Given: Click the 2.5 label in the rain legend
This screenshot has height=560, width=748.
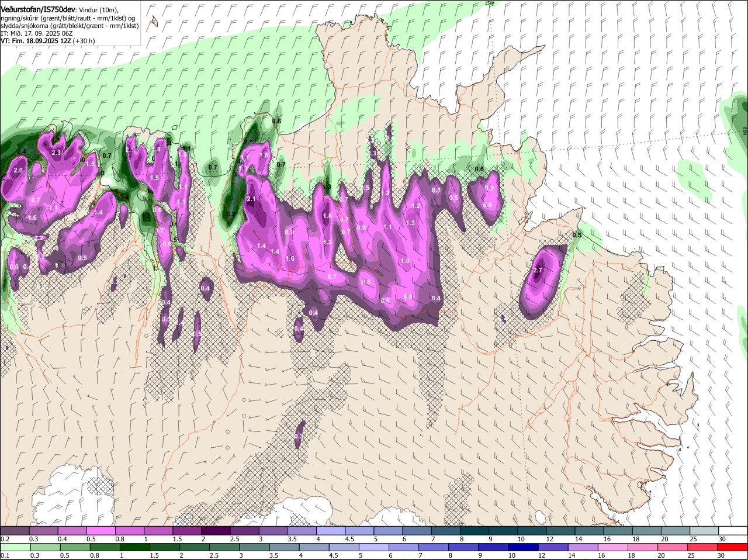Looking at the screenshot, I should click(214, 555).
